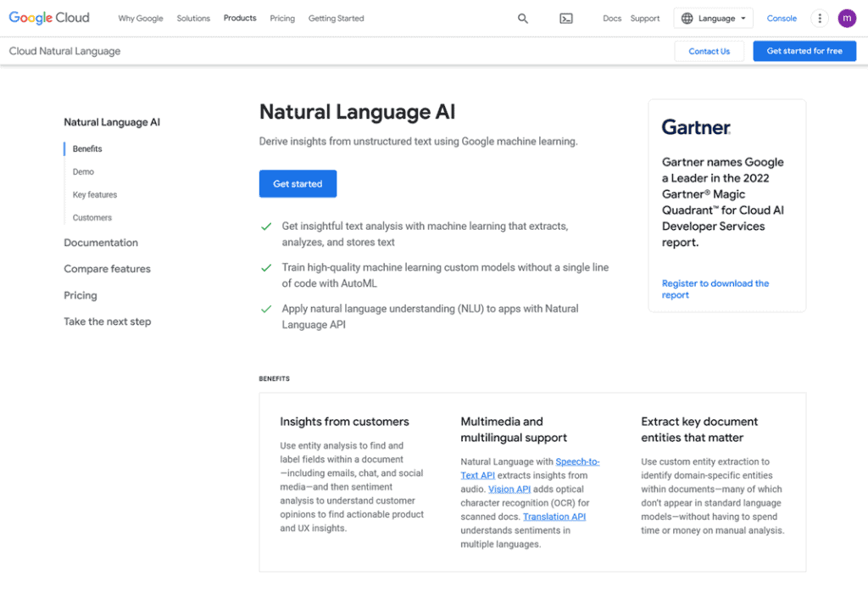Click the Gartner Magic Quadrant headline text
This screenshot has width=868, height=593.
tap(723, 202)
